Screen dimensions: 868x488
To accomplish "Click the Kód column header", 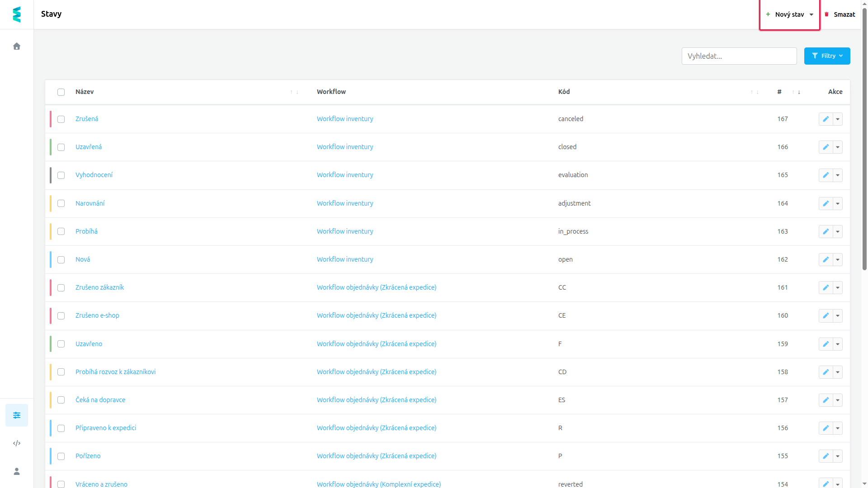I will point(564,92).
